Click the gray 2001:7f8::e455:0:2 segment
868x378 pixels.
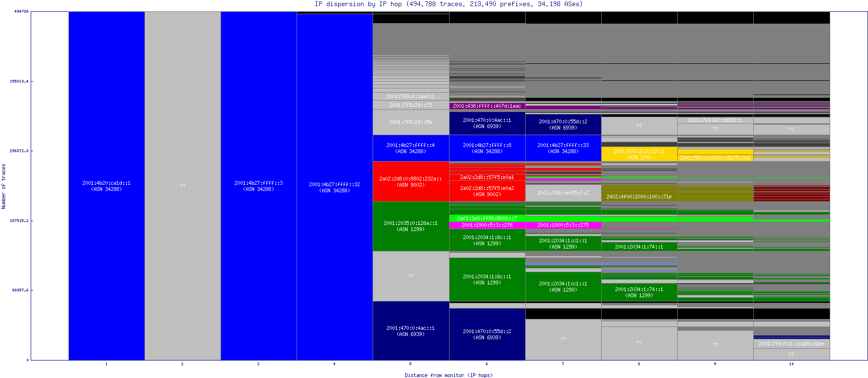coord(563,193)
